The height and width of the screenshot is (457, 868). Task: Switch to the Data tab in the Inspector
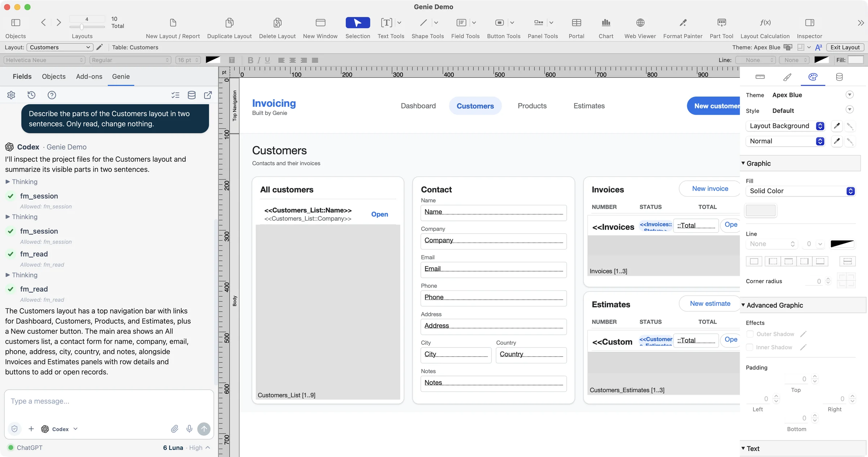(x=839, y=77)
